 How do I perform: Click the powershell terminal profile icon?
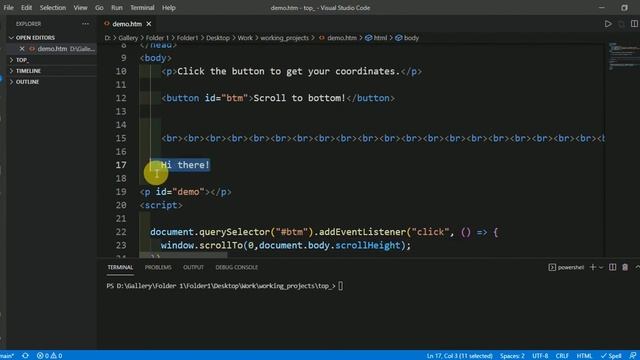pyautogui.click(x=552, y=267)
